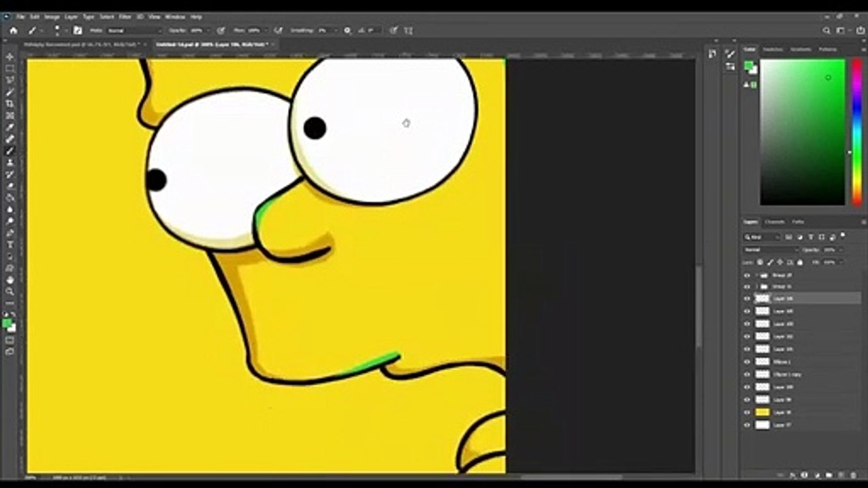Switch to the Swatches tab
Image resolution: width=868 pixels, height=488 pixels.
772,49
